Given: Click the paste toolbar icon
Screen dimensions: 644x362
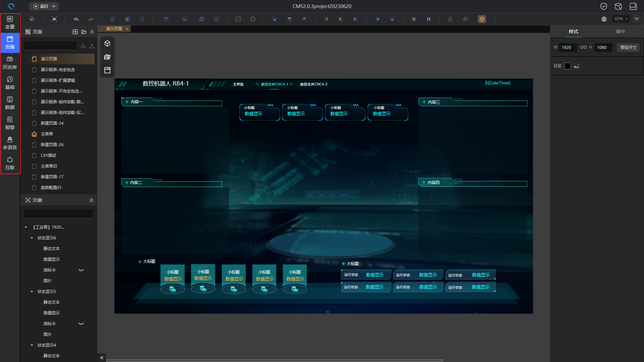Looking at the screenshot, I should click(x=127, y=19).
